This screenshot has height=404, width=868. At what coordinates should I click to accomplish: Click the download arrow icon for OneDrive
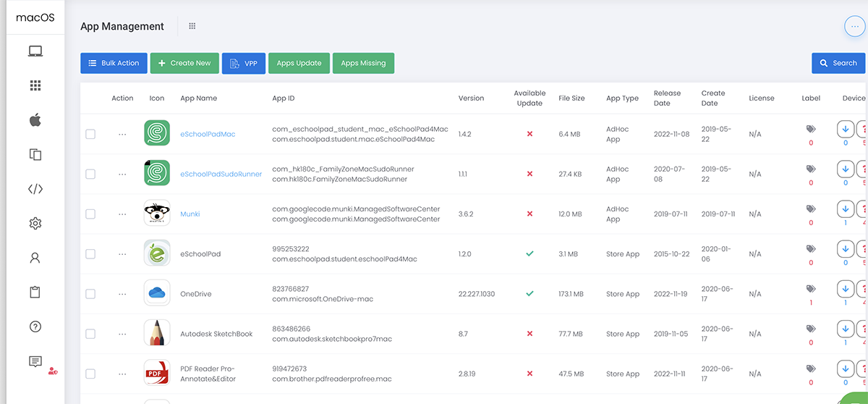pos(845,289)
